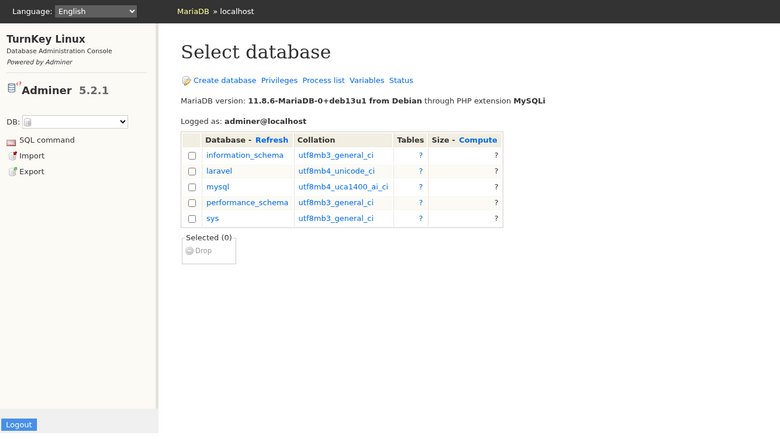Click sys tables count question mark
Image resolution: width=780 pixels, height=439 pixels.
[420, 219]
